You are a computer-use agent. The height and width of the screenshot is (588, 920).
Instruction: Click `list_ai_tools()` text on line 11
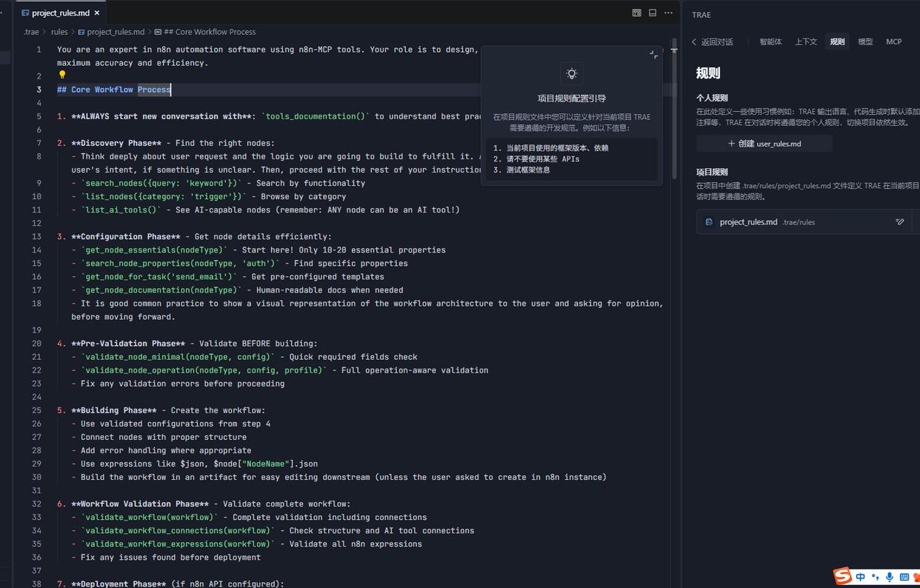click(x=121, y=210)
